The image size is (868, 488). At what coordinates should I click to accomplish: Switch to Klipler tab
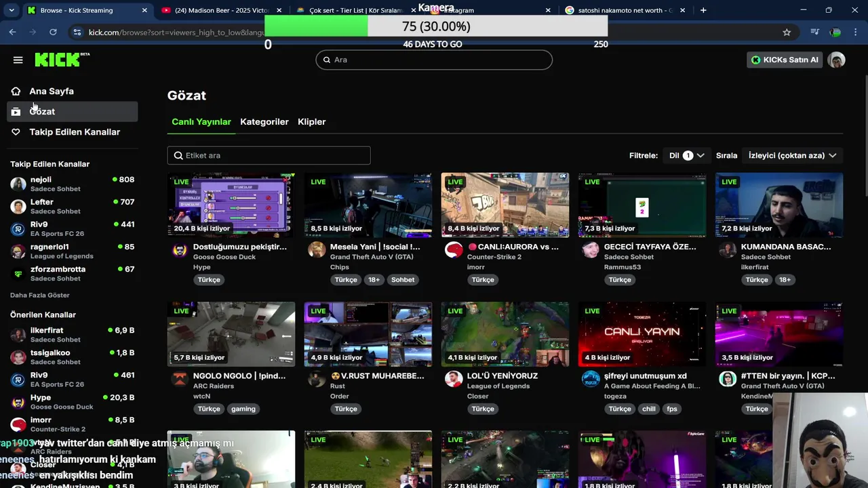tap(312, 122)
